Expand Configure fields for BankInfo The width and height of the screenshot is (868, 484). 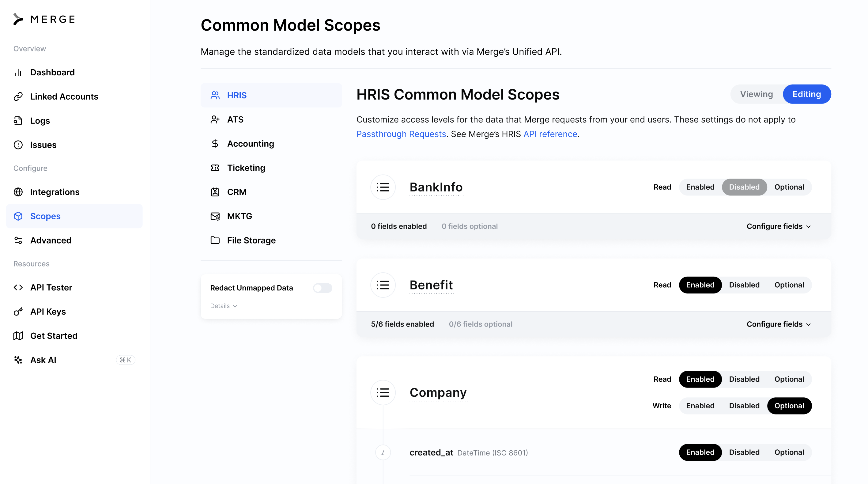tap(778, 226)
